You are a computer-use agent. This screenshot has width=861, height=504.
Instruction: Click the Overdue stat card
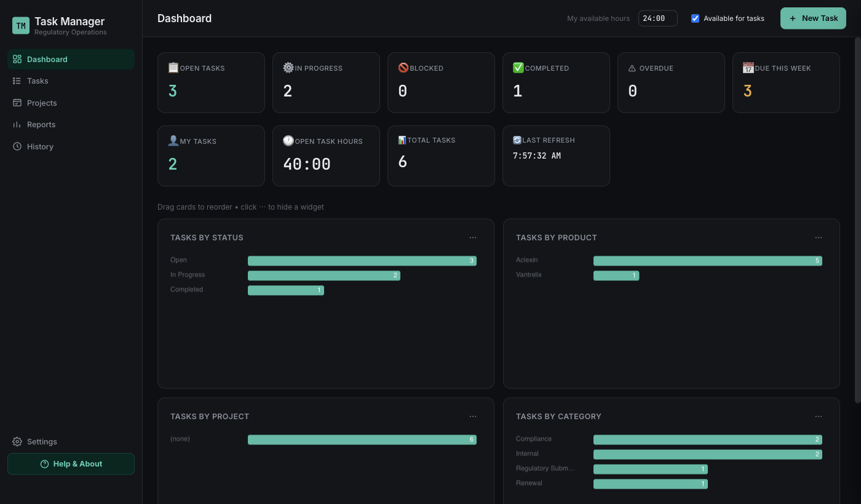671,82
